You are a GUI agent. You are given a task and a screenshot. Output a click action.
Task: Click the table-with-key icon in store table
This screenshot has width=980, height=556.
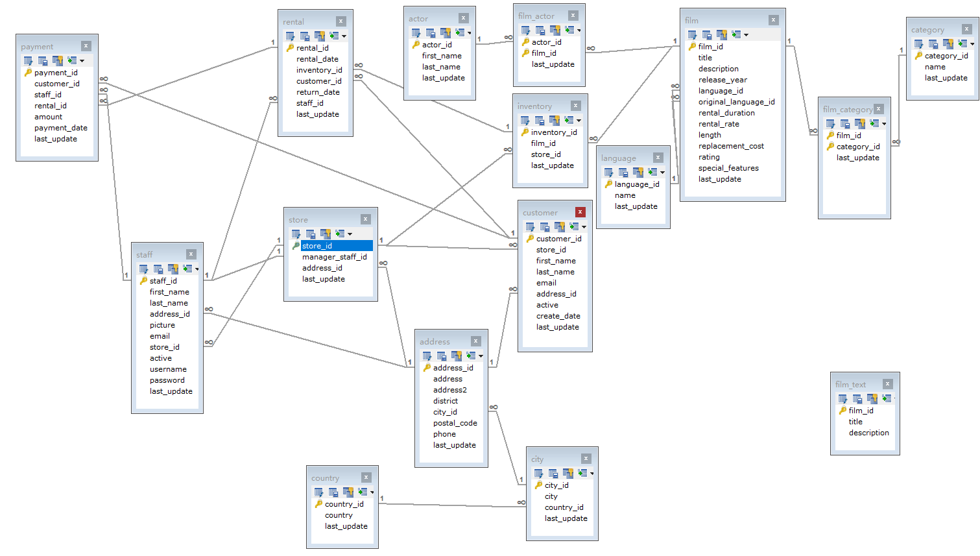click(325, 234)
